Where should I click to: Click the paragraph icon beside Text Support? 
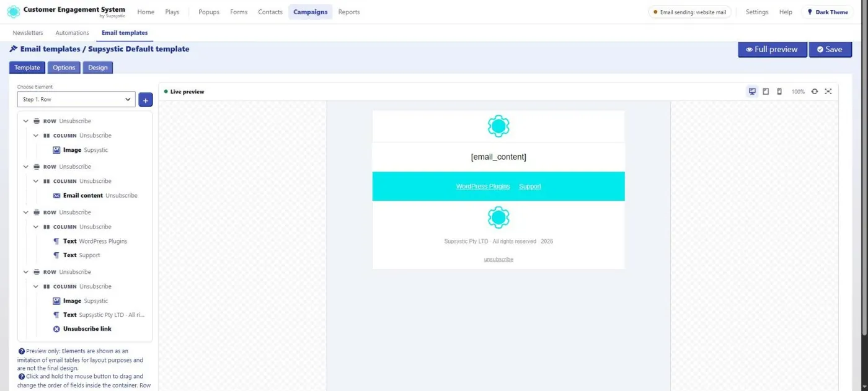click(56, 255)
